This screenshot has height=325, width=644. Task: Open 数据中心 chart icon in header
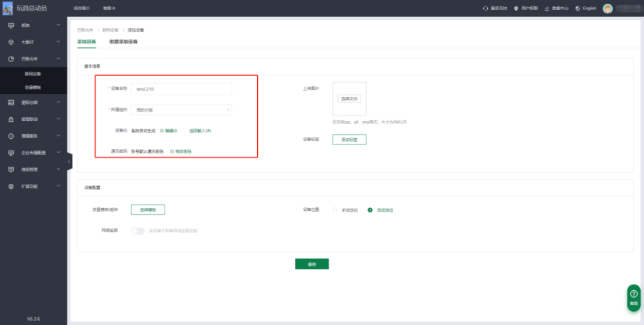[x=547, y=8]
